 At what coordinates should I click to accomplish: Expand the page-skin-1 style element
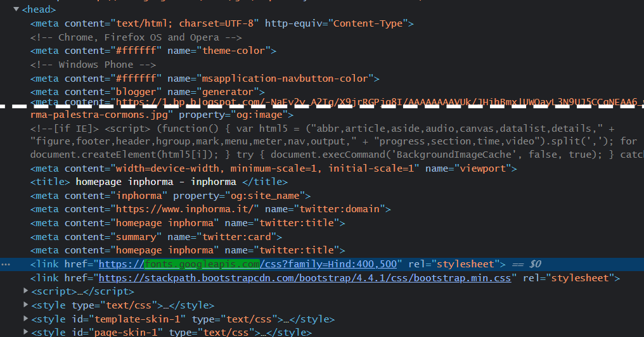tap(26, 332)
